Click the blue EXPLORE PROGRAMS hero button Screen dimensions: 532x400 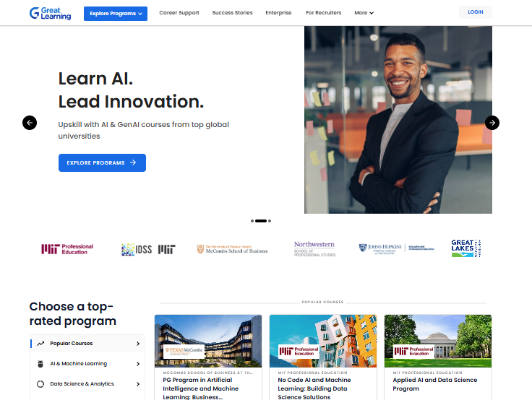pos(102,162)
